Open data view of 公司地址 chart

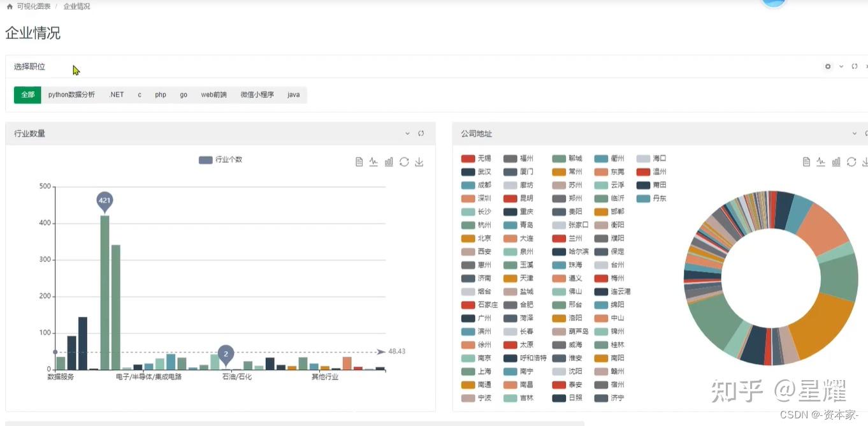[806, 162]
